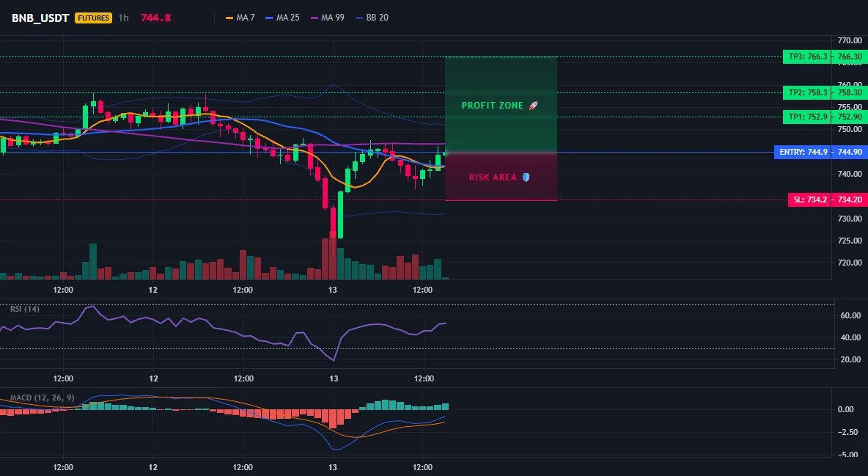Click the 725.00 price axis value
Screen dimensions: 868x476
tap(850, 241)
